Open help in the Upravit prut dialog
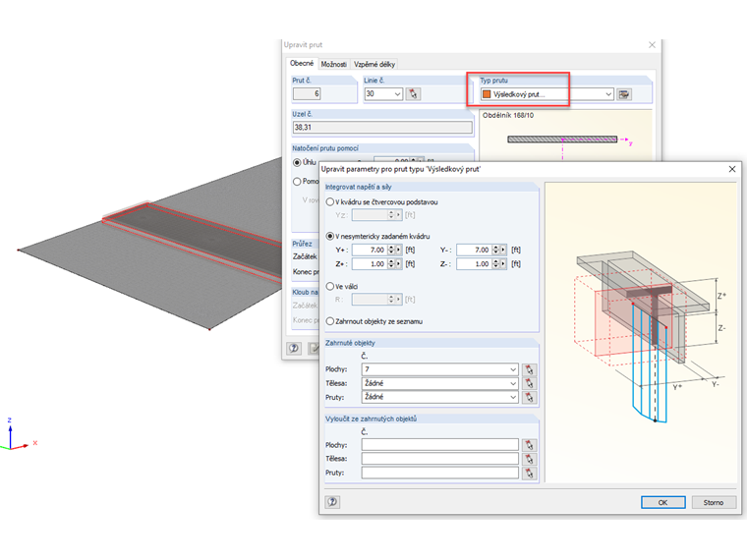Image resolution: width=747 pixels, height=560 pixels. pos(294,348)
